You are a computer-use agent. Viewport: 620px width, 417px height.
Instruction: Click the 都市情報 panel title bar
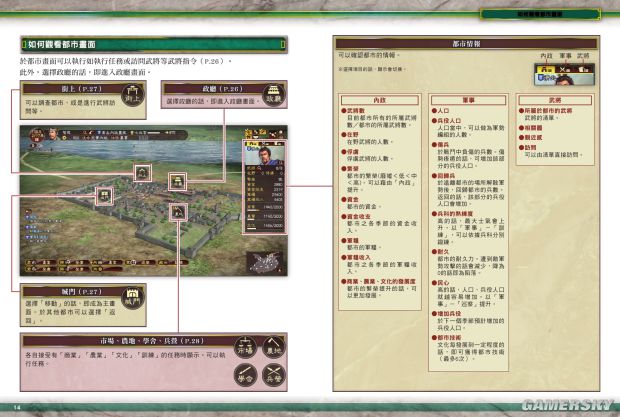tap(467, 44)
